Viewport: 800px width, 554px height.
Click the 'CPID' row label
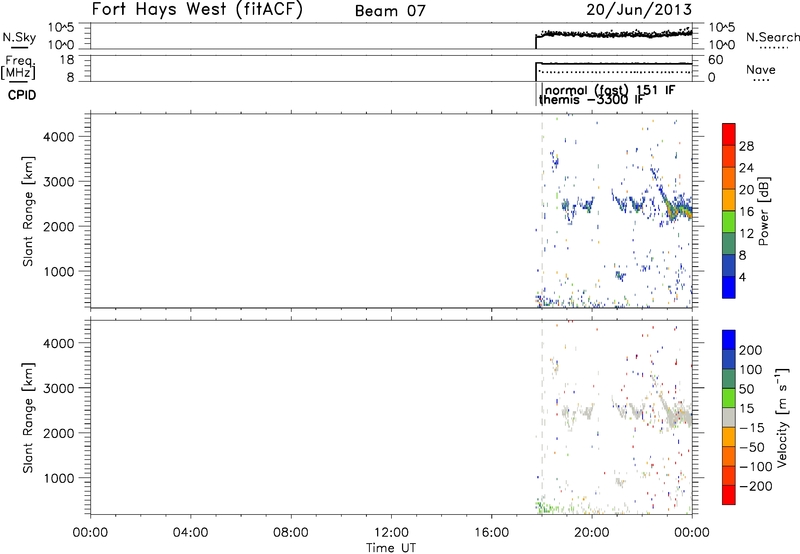pyautogui.click(x=22, y=95)
